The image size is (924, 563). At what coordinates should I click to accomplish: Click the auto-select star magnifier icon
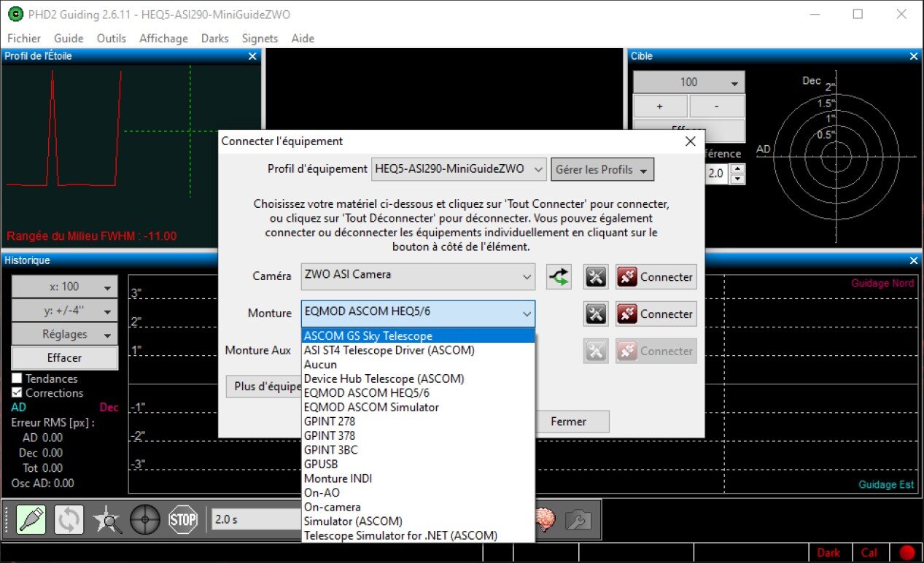(107, 519)
